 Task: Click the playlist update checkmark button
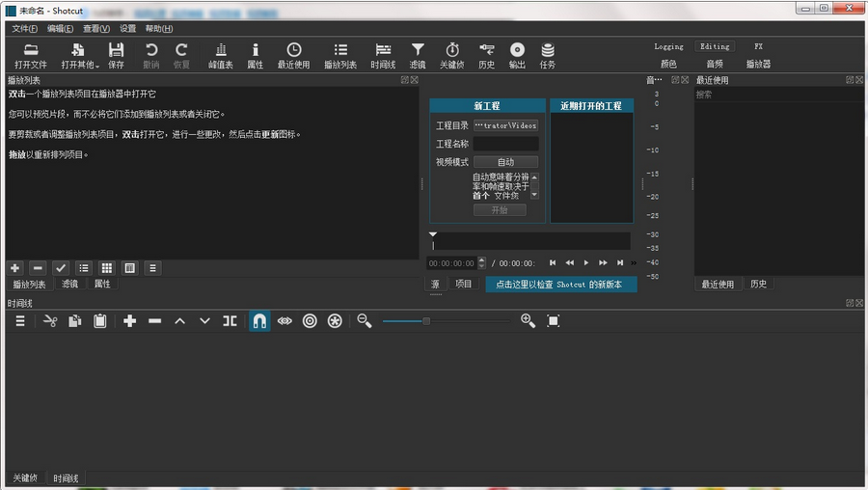pos(61,268)
